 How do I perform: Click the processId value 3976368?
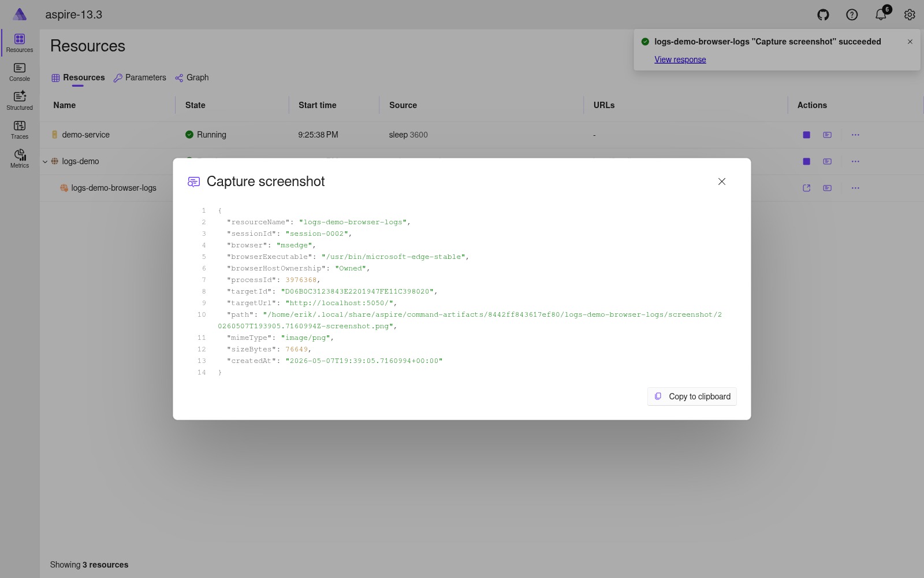point(301,280)
